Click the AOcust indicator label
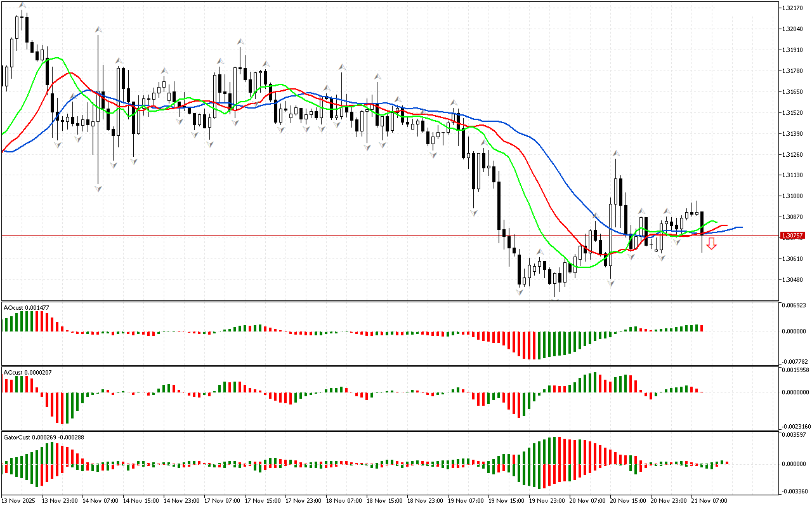This screenshot has height=508, width=812. click(x=26, y=307)
